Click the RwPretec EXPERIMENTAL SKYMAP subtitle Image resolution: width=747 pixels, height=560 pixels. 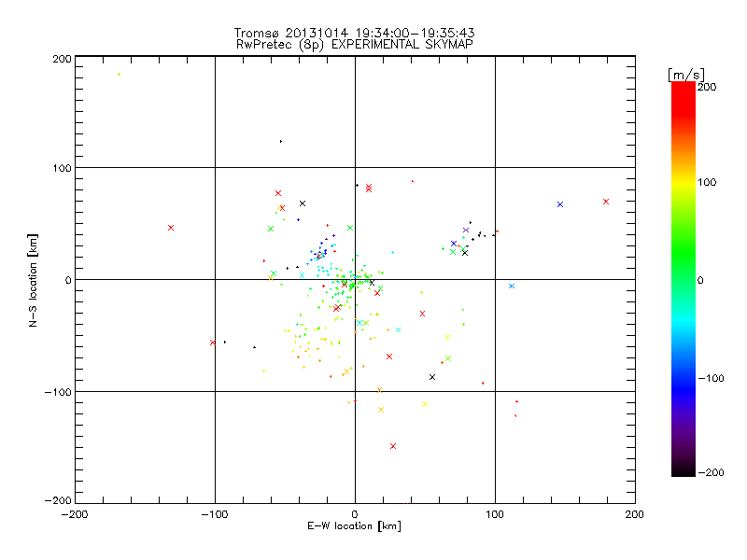pyautogui.click(x=354, y=44)
